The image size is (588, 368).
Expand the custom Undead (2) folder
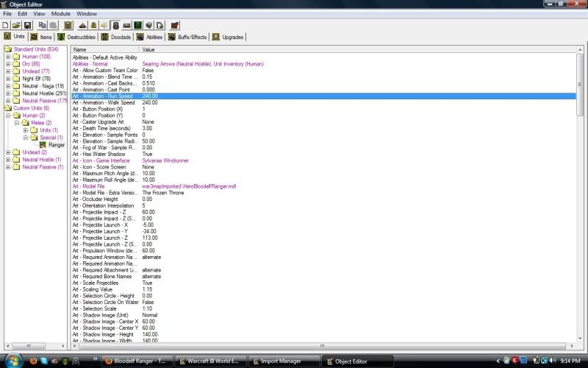(8, 152)
